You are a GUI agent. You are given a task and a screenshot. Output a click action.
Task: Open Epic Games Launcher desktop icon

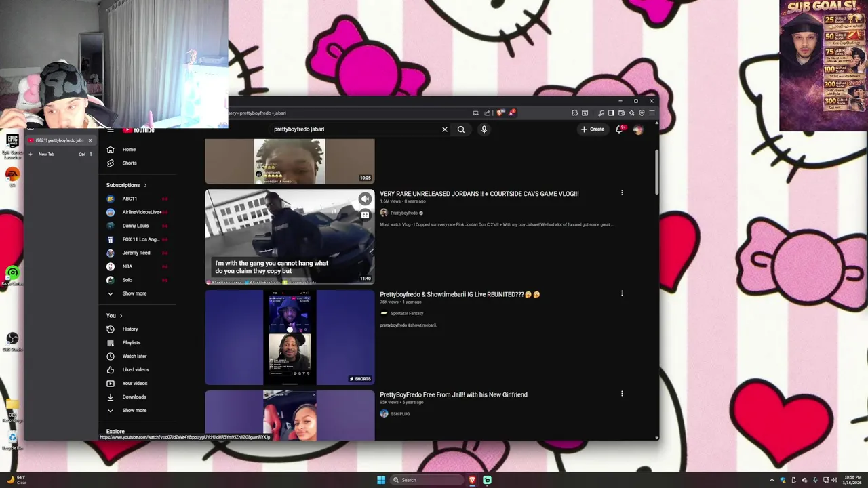[x=12, y=145]
